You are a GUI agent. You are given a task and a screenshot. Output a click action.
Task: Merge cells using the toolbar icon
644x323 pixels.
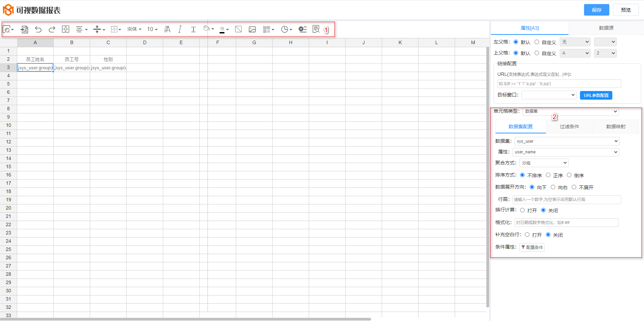coord(66,29)
